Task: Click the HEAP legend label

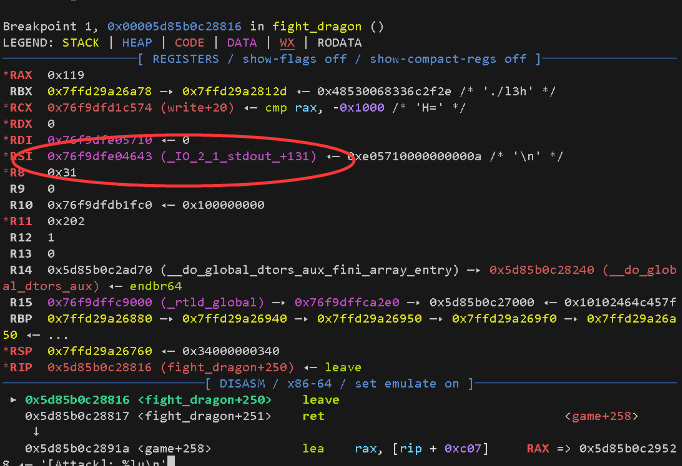Action: 137,43
